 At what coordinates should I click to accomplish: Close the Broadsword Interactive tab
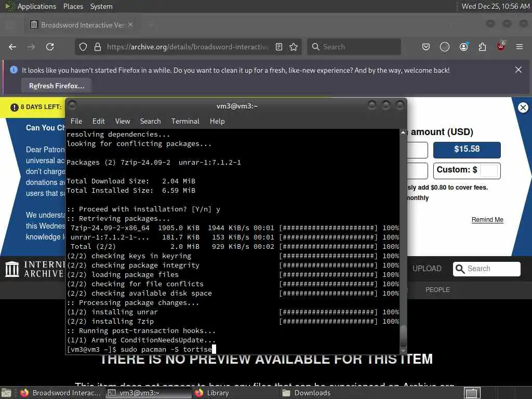coord(130,25)
